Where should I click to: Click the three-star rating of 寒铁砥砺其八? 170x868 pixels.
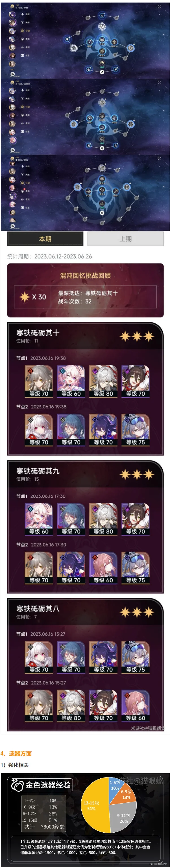click(x=137, y=612)
